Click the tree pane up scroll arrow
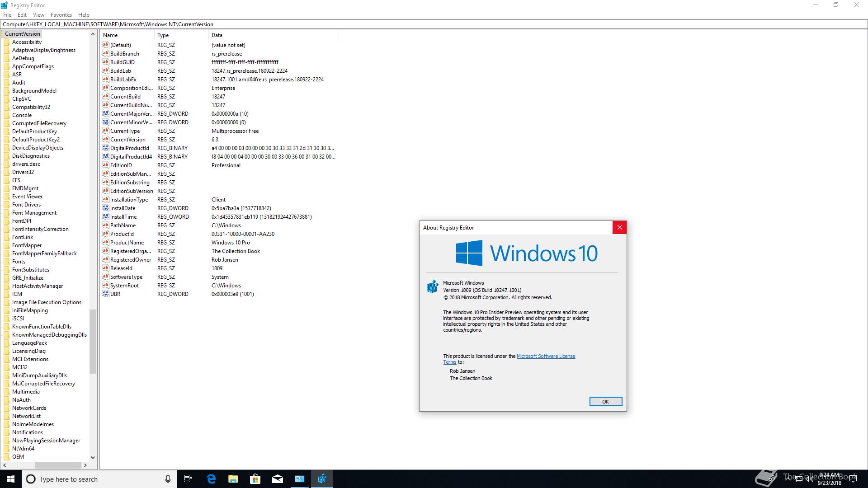This screenshot has height=488, width=868. tap(93, 34)
